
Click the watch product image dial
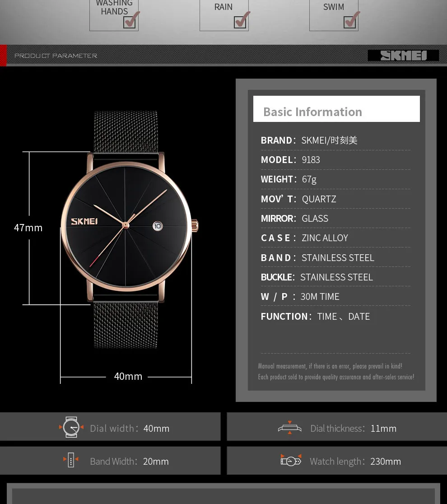click(x=126, y=226)
